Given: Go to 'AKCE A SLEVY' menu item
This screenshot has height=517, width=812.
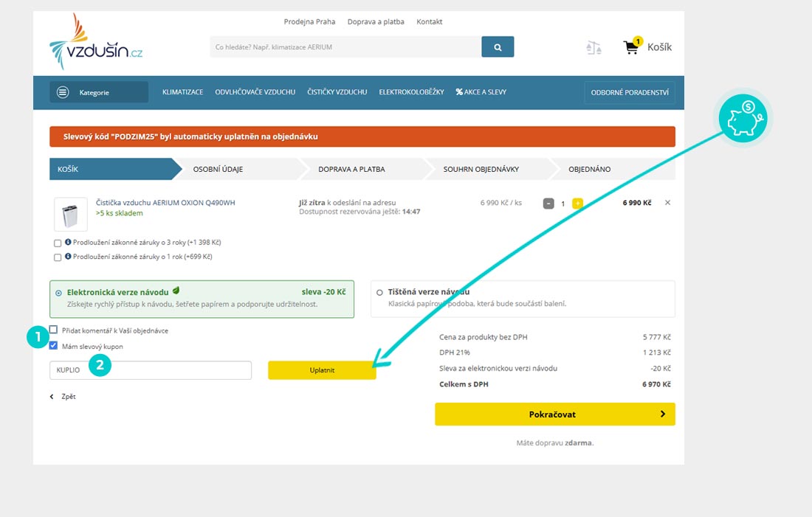Looking at the screenshot, I should tap(481, 92).
